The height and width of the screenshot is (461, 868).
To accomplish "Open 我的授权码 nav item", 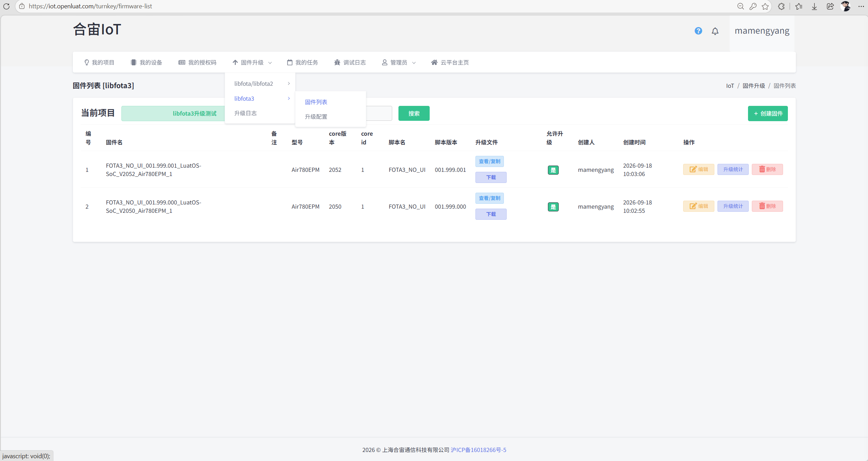I will coord(197,62).
